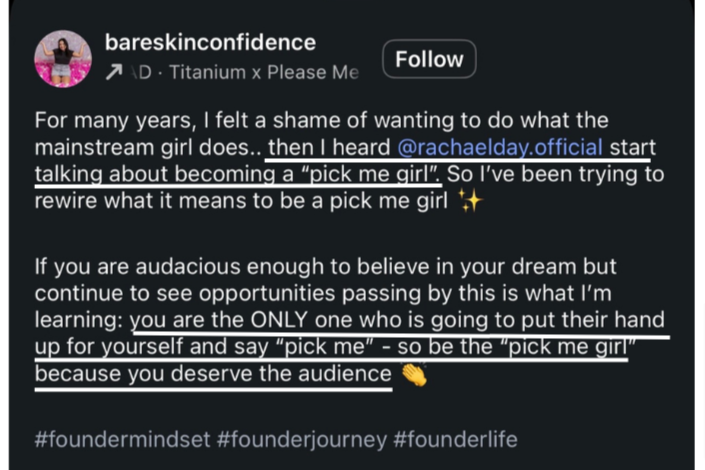Viewport: 705px width, 470px height.
Task: Open the bareskinconfidence profile picture
Action: coord(63,58)
